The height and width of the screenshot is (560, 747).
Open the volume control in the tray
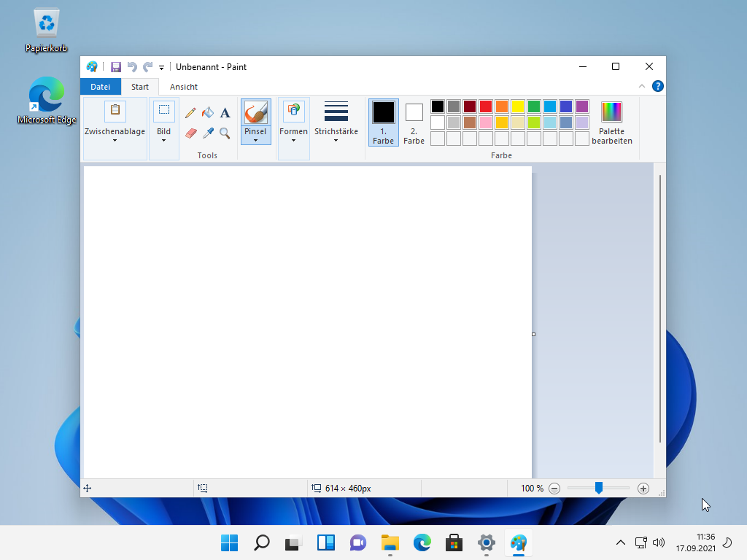(659, 542)
